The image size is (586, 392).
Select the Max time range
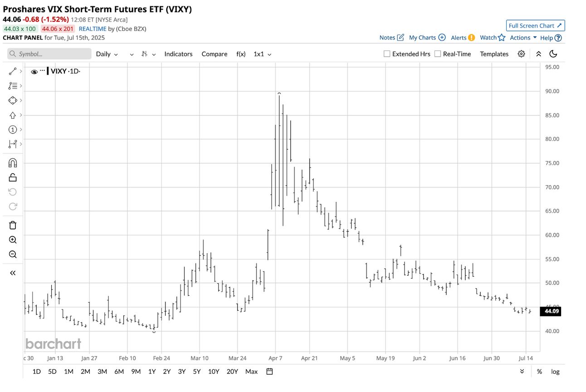click(x=251, y=372)
